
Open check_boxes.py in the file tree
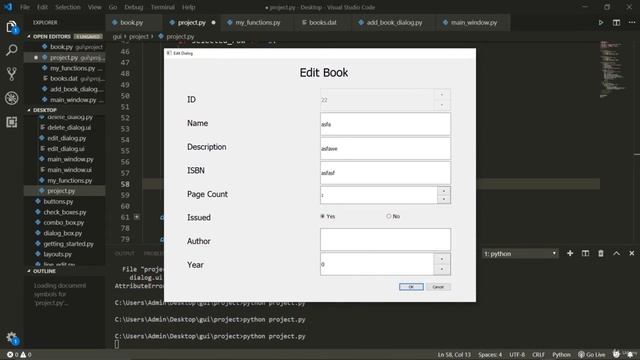[x=65, y=212]
